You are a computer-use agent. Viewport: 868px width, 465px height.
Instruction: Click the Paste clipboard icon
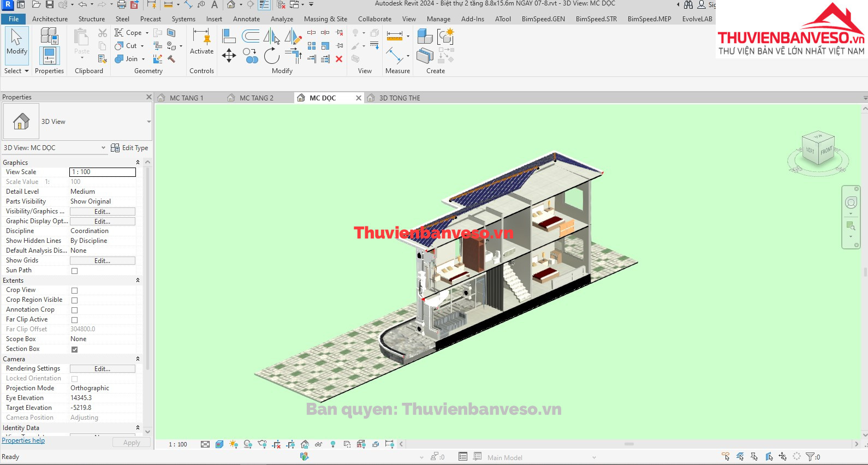click(x=82, y=41)
